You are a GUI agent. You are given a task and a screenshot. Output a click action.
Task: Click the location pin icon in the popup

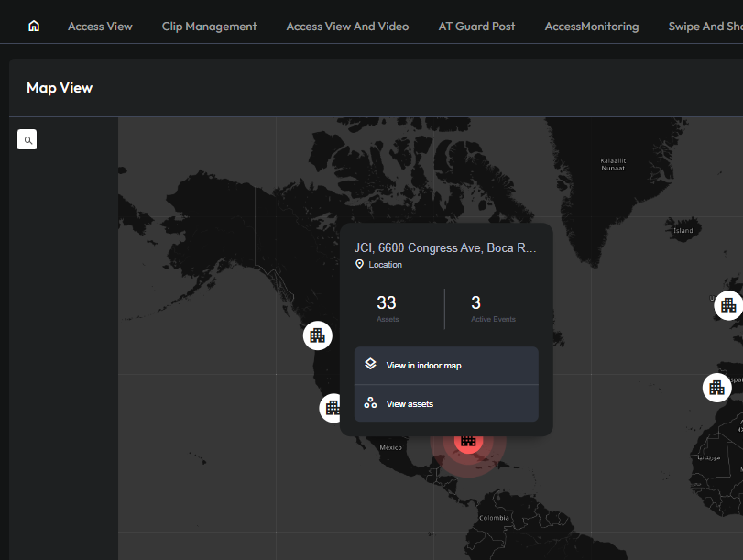[x=360, y=264]
